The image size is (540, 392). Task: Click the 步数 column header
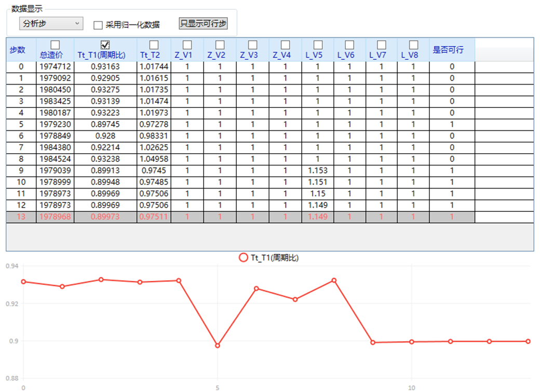coord(18,50)
